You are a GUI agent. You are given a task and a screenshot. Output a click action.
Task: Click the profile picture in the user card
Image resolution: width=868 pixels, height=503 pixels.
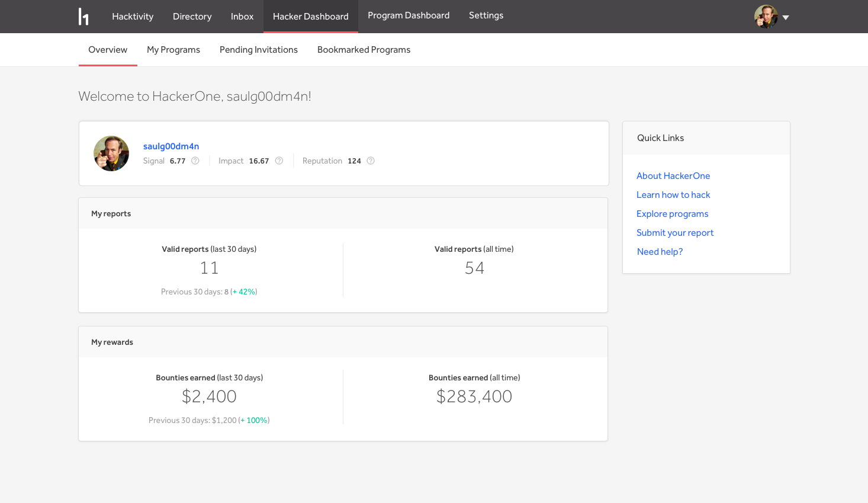coord(111,153)
